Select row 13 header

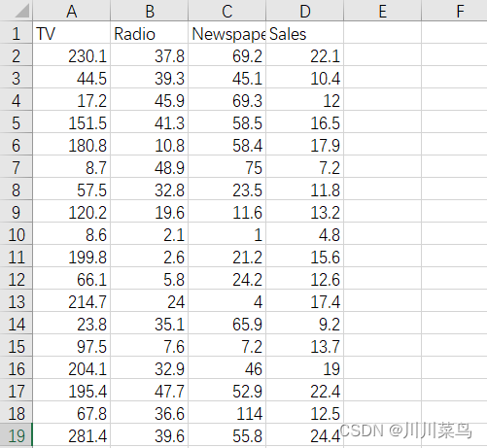17,301
